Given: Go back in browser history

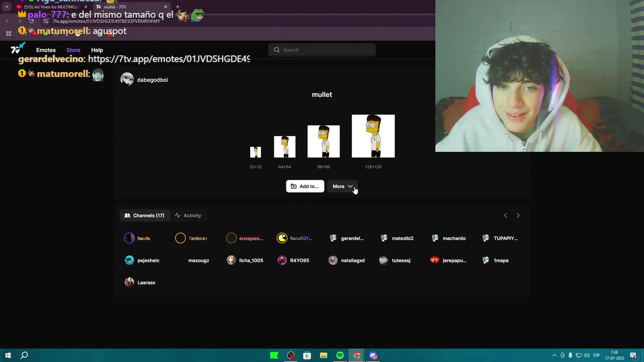Looking at the screenshot, I should pos(7,21).
